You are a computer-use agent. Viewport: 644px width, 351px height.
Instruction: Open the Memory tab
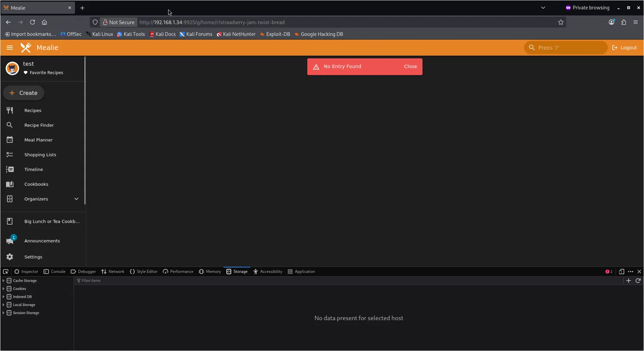[x=210, y=271]
